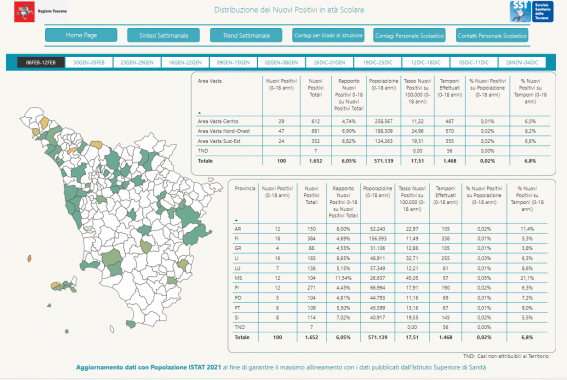Open the Home Page button

click(x=81, y=35)
